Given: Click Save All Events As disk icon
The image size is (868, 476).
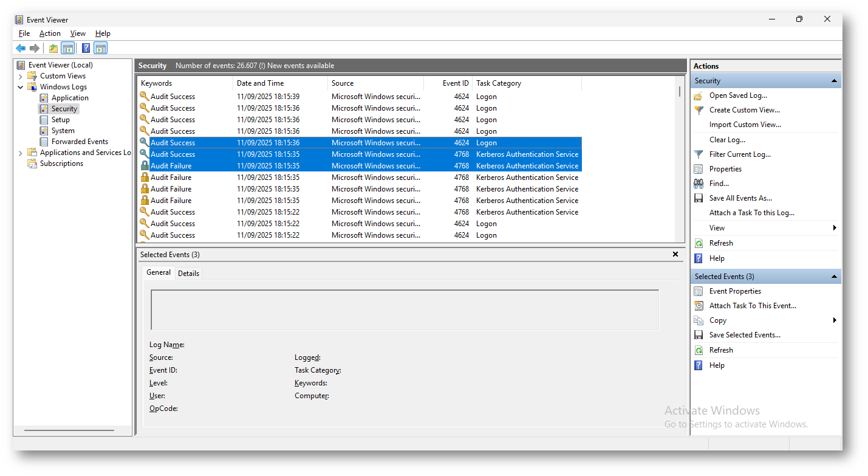Looking at the screenshot, I should tap(699, 198).
